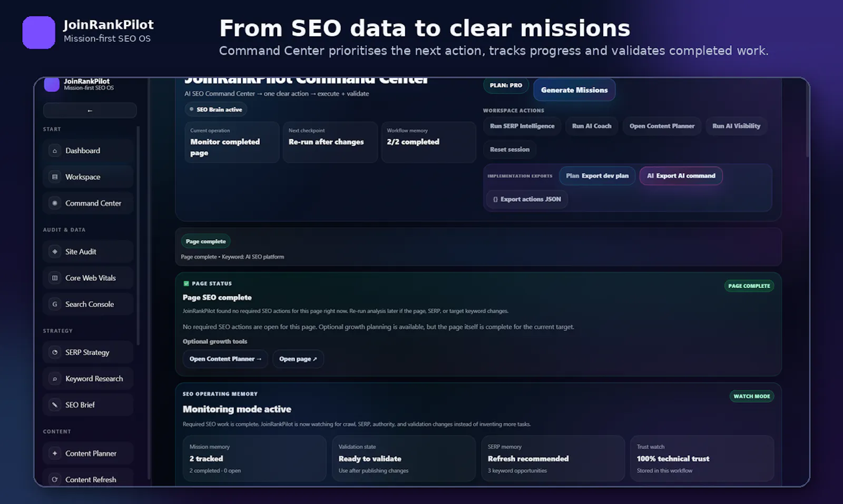Click the small JoinRankPilot sidebar logo
The width and height of the screenshot is (843, 504).
[x=52, y=84]
